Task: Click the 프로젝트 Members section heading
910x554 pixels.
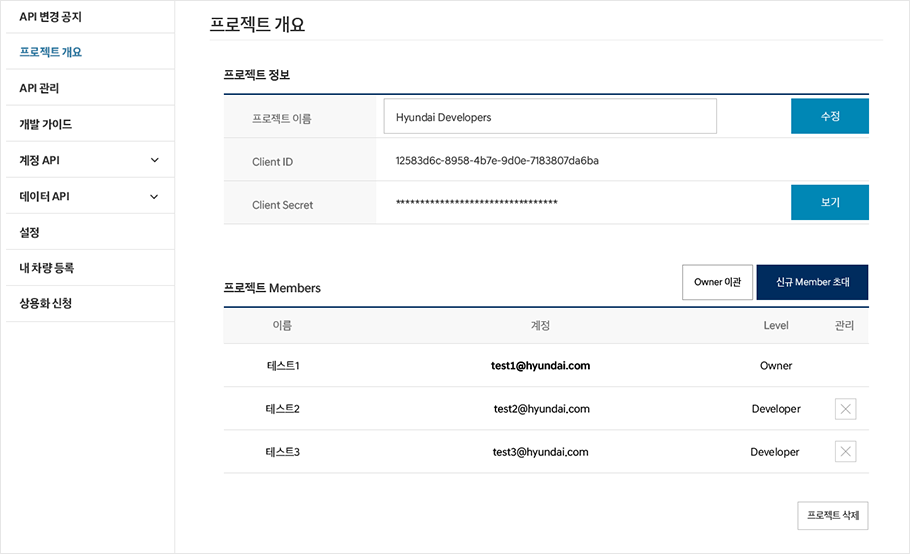Action: pos(272,288)
